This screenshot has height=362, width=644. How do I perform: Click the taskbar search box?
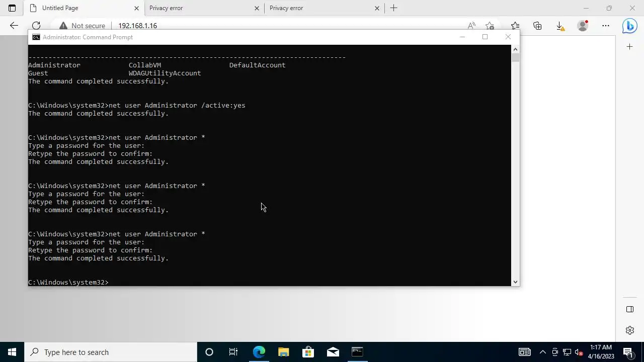point(111,352)
